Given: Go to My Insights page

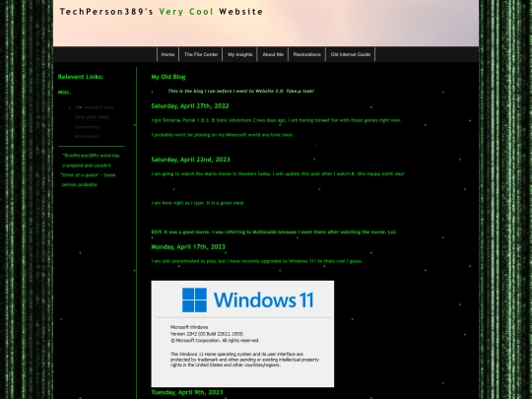Looking at the screenshot, I should [239, 54].
